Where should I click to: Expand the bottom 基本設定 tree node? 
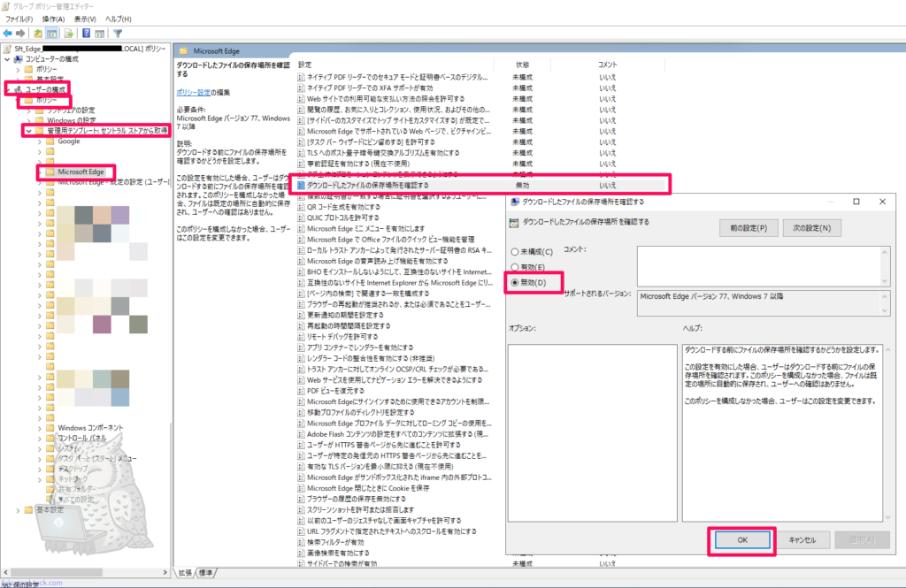coord(18,510)
